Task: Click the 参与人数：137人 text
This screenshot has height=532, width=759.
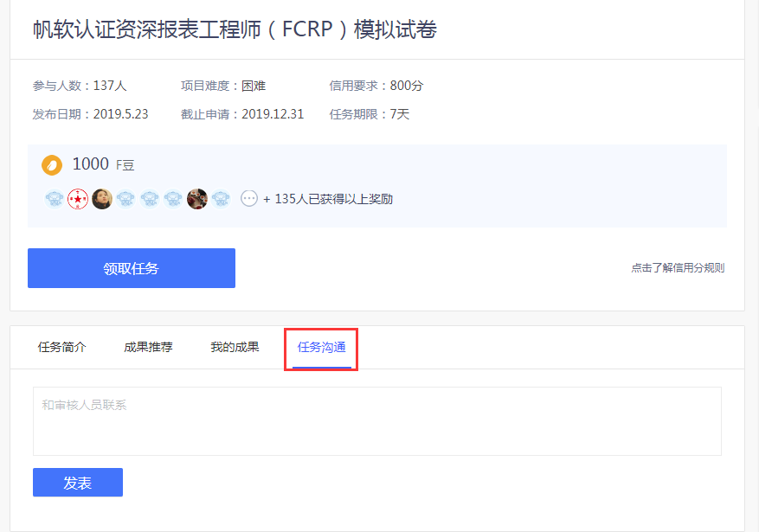Action: (x=80, y=86)
